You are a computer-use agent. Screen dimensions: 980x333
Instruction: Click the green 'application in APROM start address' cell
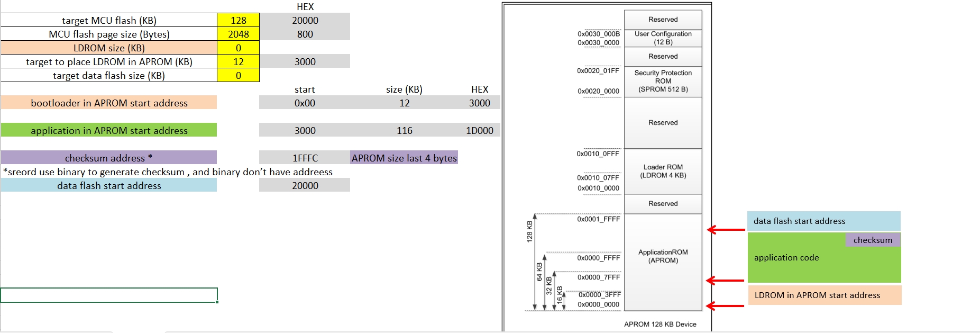click(109, 130)
